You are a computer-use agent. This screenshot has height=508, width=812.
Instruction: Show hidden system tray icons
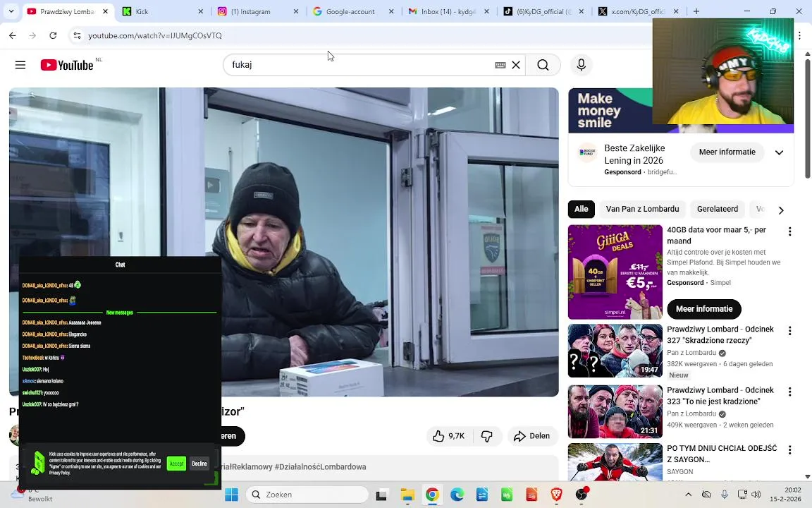coord(688,495)
